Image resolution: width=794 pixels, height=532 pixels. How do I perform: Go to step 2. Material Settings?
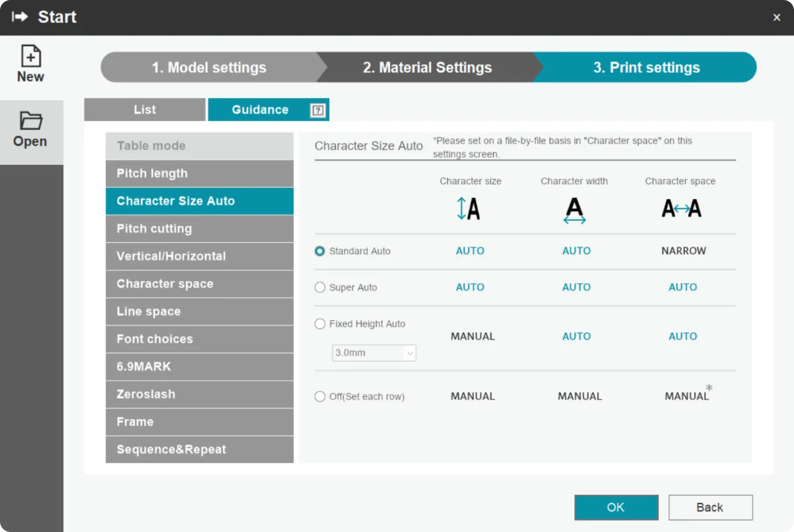pyautogui.click(x=427, y=67)
